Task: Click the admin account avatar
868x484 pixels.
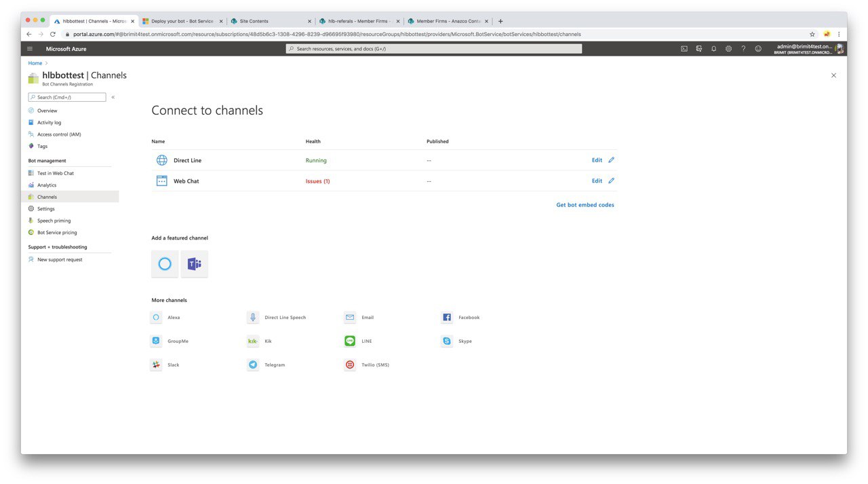Action: [x=840, y=49]
